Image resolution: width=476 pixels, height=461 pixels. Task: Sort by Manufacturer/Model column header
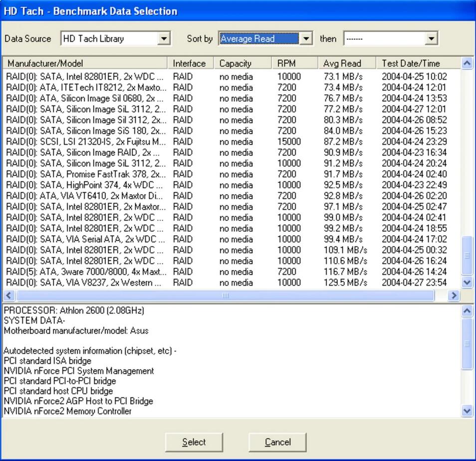85,63
